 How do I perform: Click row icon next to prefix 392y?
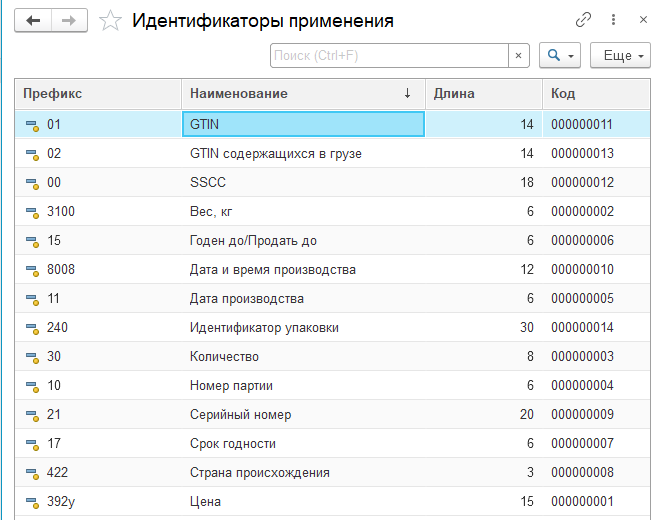(31, 502)
